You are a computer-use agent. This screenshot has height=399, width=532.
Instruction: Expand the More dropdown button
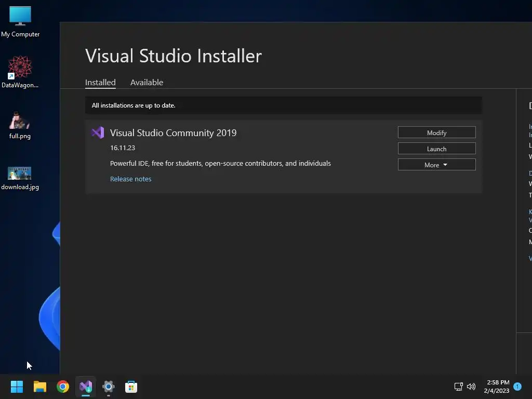point(436,165)
